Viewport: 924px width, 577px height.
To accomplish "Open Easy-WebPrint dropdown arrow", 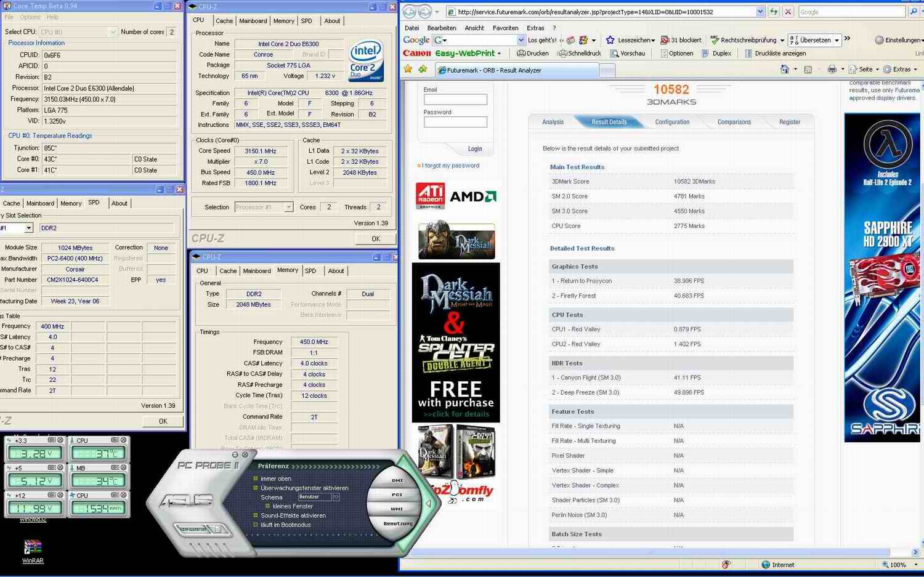I will [x=500, y=54].
